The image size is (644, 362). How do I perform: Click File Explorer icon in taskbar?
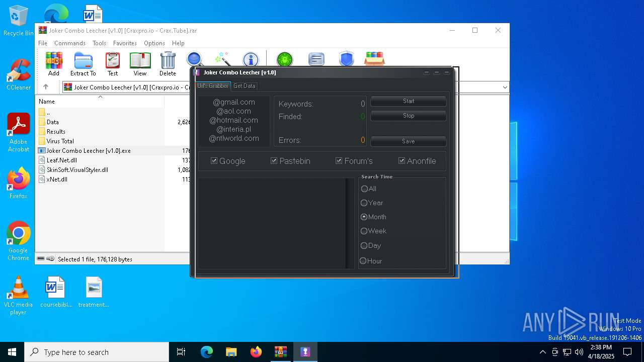pyautogui.click(x=231, y=352)
